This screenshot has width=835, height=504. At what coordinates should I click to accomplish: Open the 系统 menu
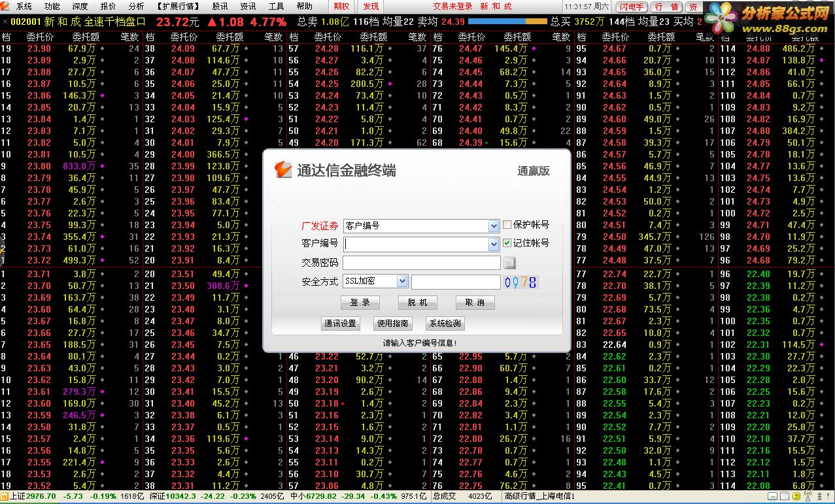tap(24, 7)
